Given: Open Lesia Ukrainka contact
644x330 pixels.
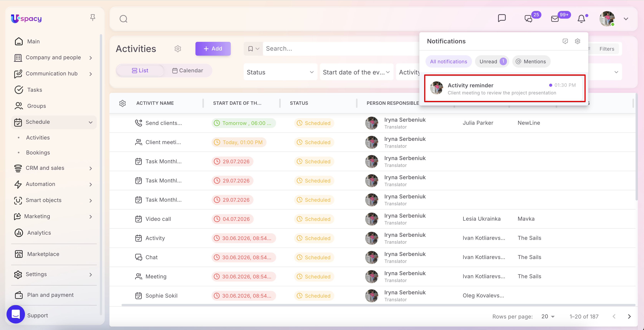Looking at the screenshot, I should [x=482, y=219].
